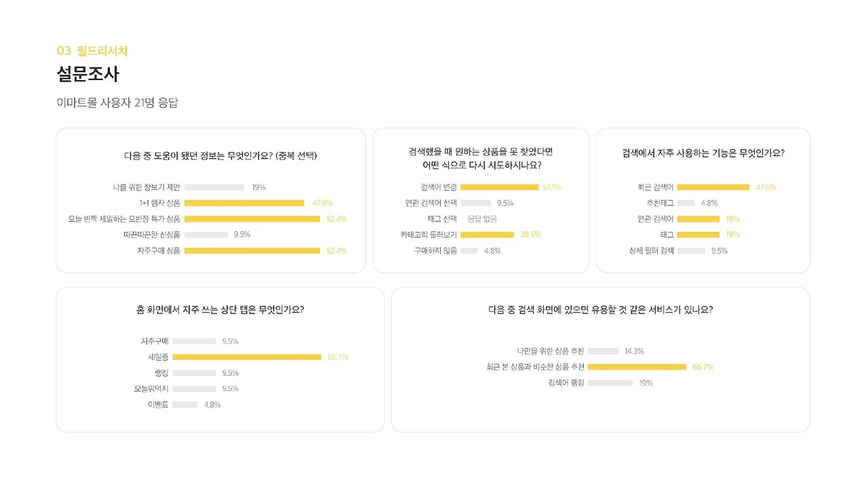This screenshot has height=487, width=868.
Task: Click the 검색에서 자주 사용하는 기능 question title
Action: pos(703,153)
